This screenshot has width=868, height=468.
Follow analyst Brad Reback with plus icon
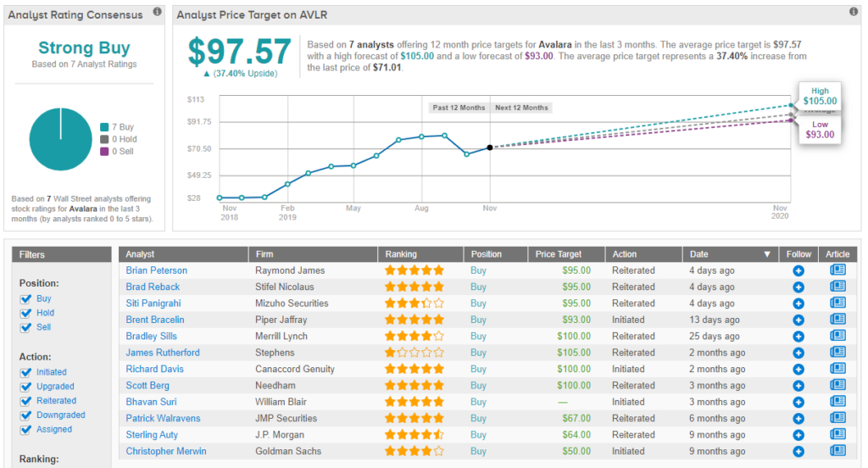click(798, 287)
